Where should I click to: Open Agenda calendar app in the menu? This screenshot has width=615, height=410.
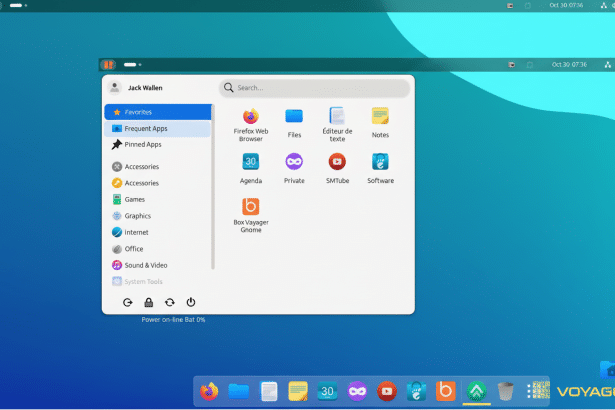pyautogui.click(x=251, y=169)
